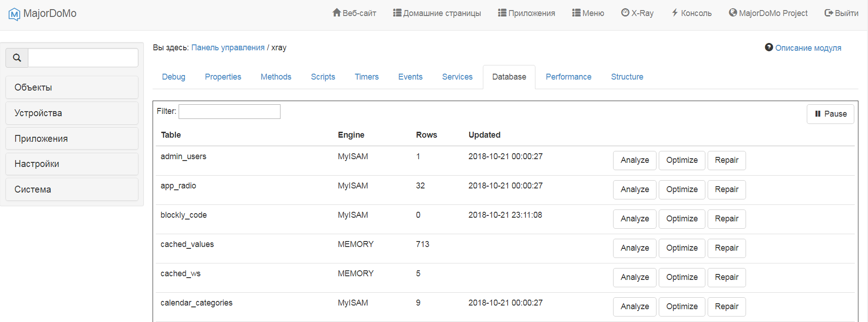Click the globe icon for MajorDoMo Project

733,13
